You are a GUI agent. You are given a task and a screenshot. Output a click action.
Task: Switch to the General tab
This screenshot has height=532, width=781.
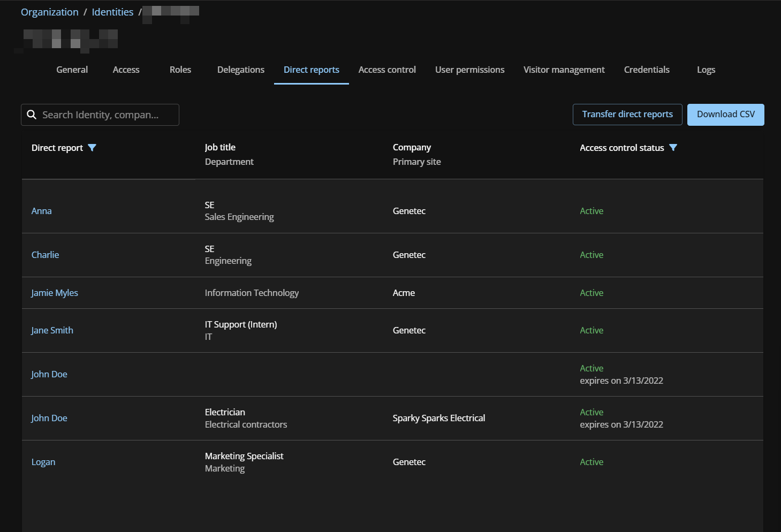pos(72,70)
